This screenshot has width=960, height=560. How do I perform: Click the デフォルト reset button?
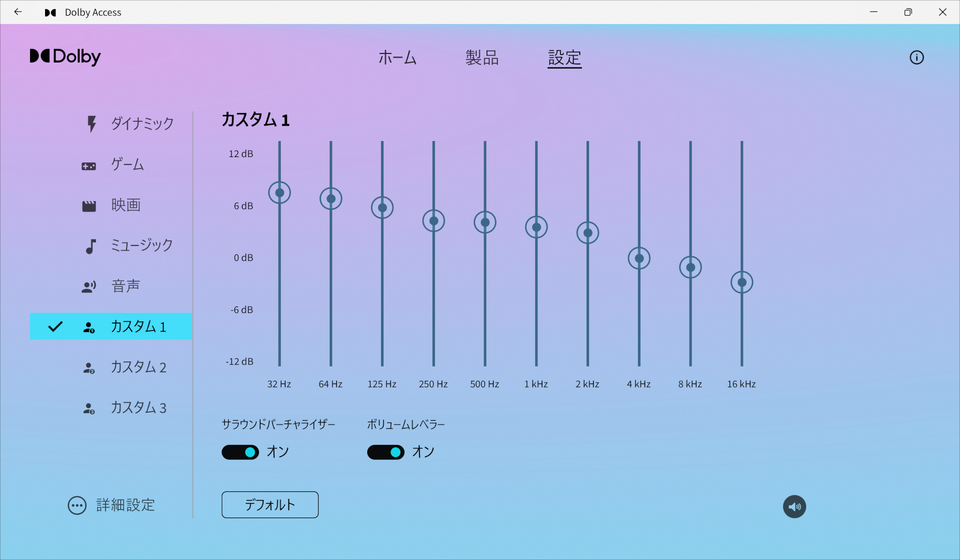tap(270, 504)
